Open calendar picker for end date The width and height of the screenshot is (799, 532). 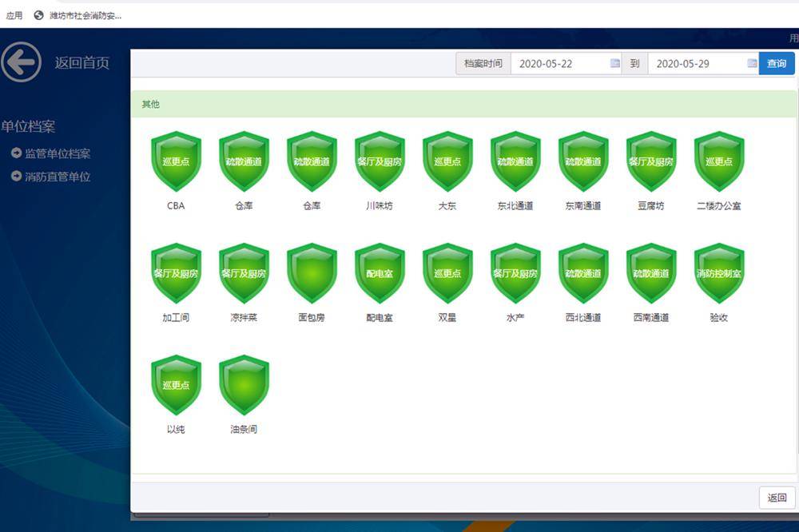click(x=752, y=64)
